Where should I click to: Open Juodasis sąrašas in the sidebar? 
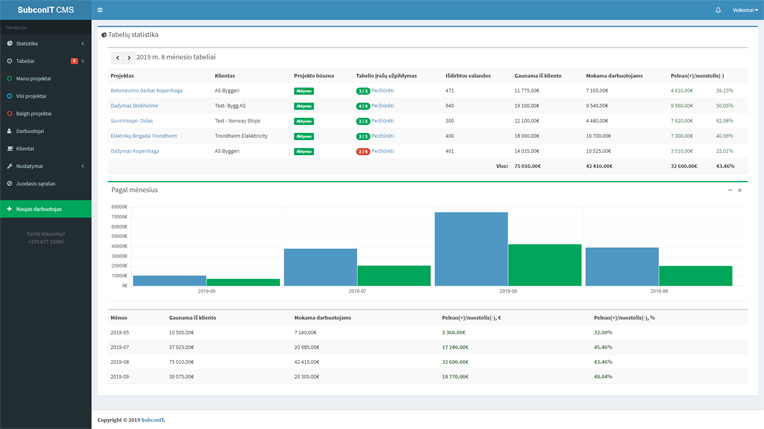pyautogui.click(x=45, y=184)
